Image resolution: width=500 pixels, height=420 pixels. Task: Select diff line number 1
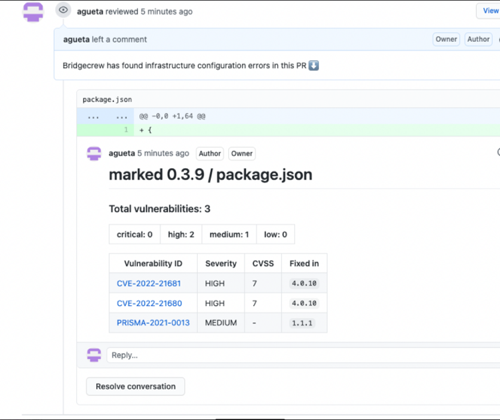(x=126, y=130)
